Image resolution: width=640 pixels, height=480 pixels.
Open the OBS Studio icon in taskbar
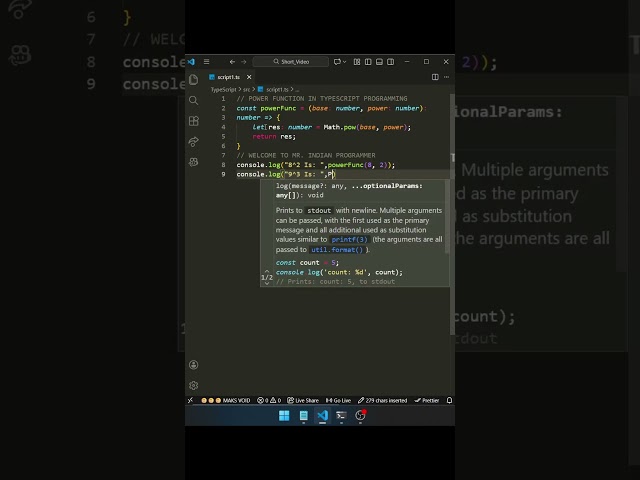[360, 416]
